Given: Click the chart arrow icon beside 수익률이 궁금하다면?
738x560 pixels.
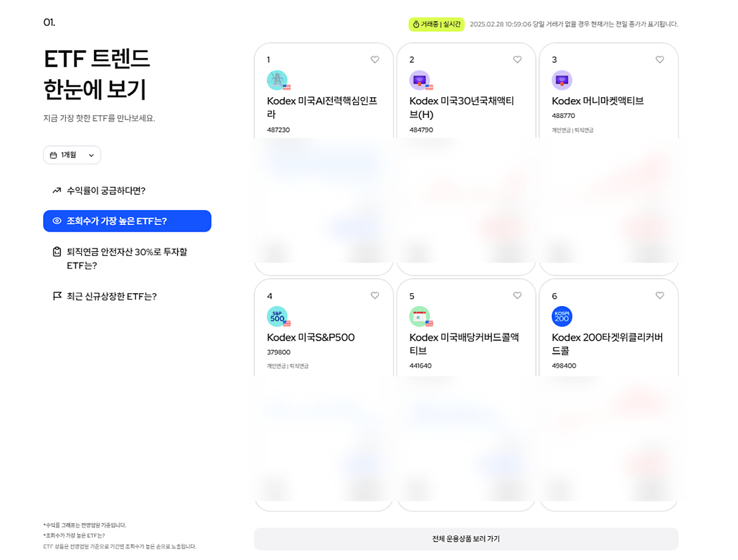Looking at the screenshot, I should coord(55,191).
